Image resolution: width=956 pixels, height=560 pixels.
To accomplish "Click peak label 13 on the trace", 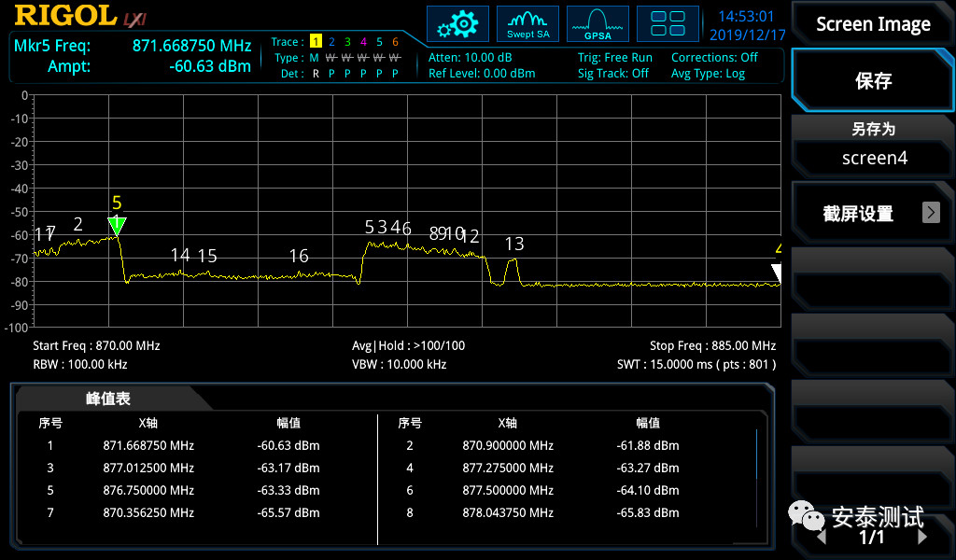I will click(x=514, y=244).
